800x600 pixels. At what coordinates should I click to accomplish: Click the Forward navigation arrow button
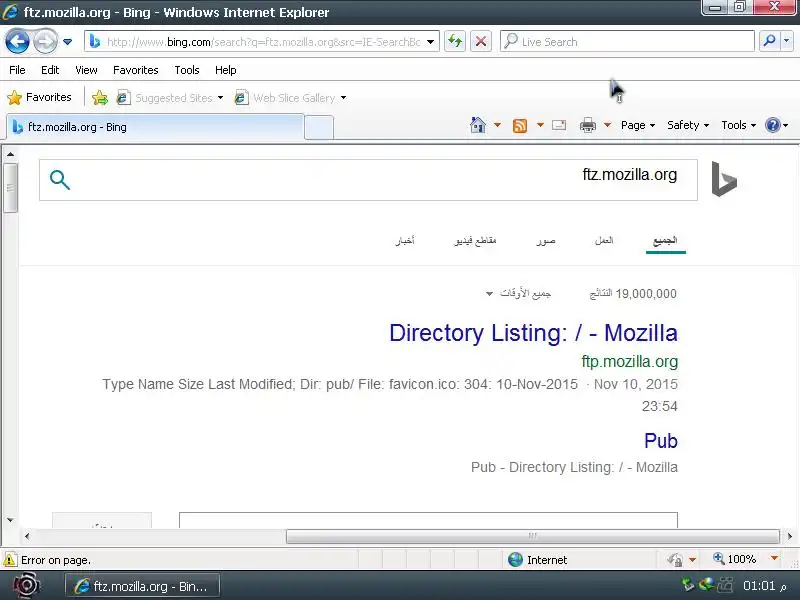[x=45, y=41]
